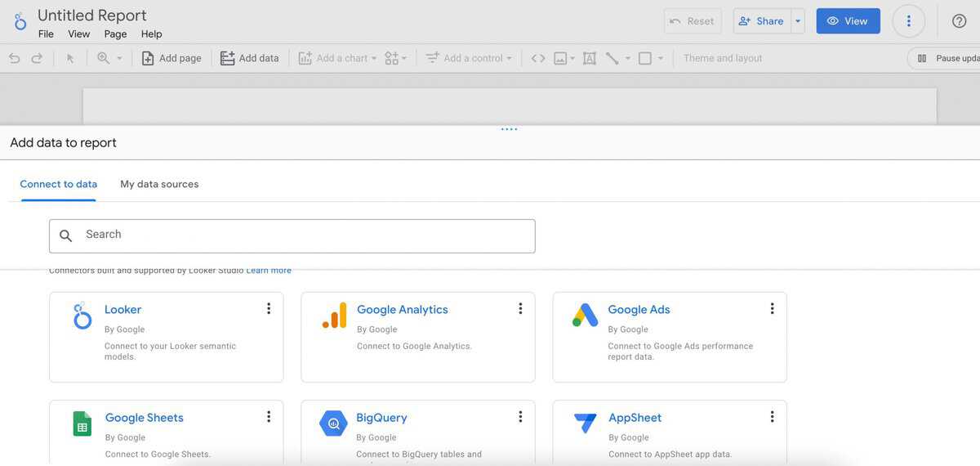Image resolution: width=980 pixels, height=466 pixels.
Task: Select the Looker connector icon
Action: click(82, 316)
